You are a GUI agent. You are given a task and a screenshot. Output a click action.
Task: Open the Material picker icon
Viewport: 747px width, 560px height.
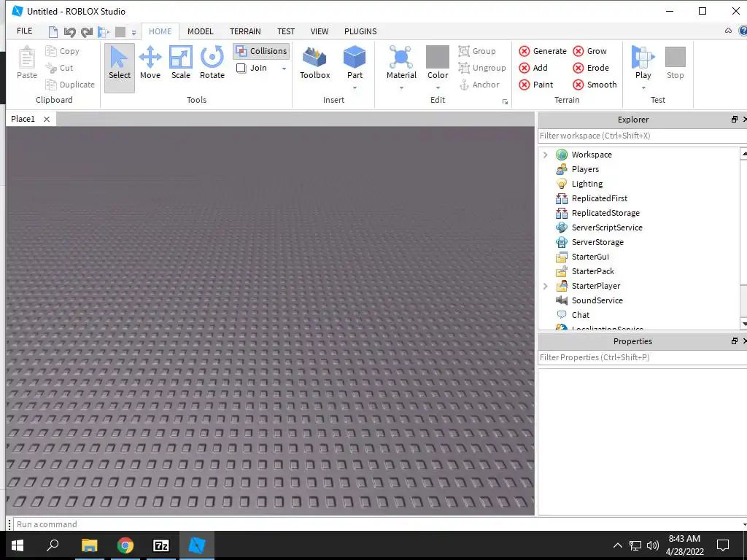click(401, 57)
